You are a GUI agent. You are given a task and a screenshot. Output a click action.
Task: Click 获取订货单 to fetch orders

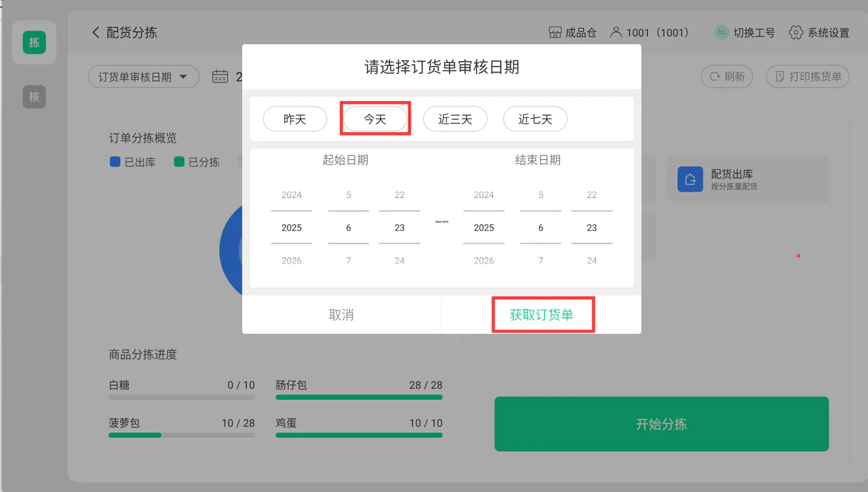[x=541, y=315]
